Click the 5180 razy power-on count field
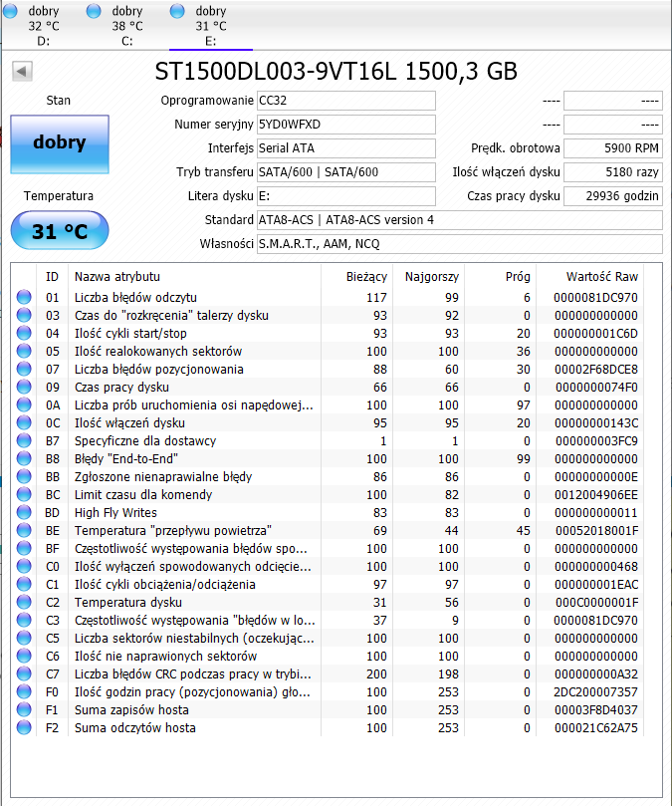The width and height of the screenshot is (672, 806). click(613, 172)
